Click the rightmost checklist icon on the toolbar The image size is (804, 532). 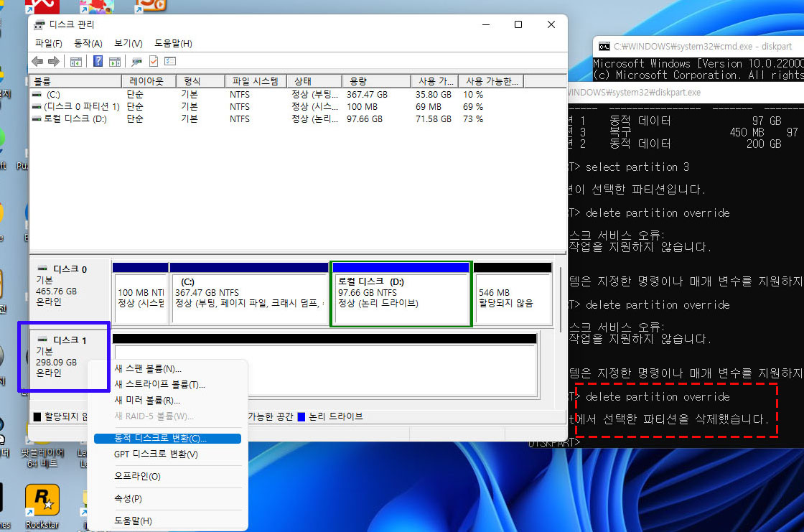[171, 61]
